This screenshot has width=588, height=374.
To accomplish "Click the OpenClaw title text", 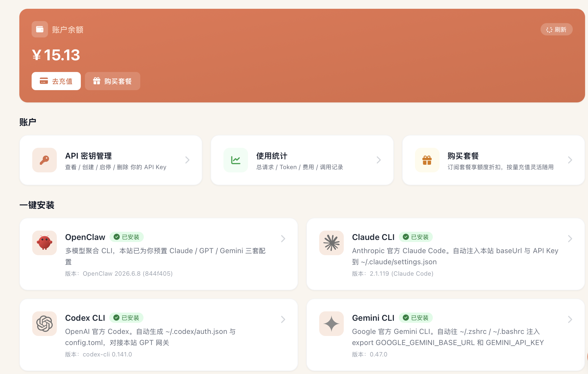I will coord(85,237).
